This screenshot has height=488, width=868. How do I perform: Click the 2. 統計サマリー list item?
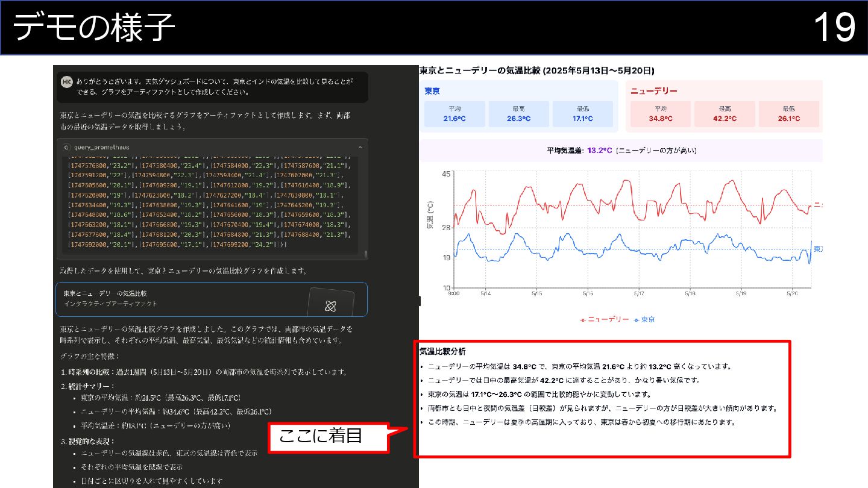pos(87,386)
